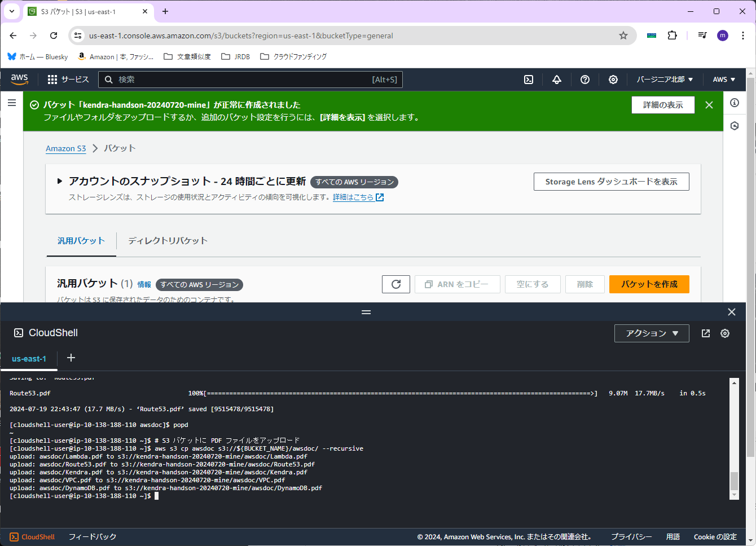Open the Amazon S3 breadcrumb link
The width and height of the screenshot is (756, 546).
[x=66, y=148]
